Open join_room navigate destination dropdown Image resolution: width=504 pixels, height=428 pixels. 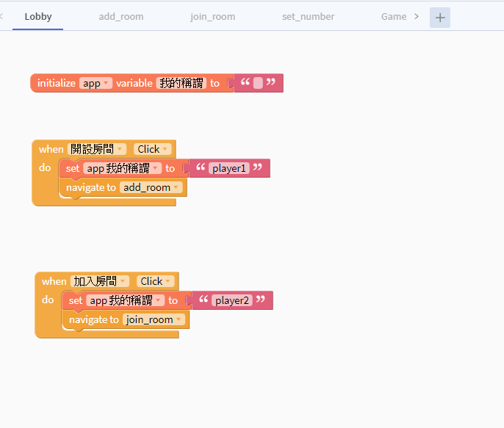point(154,320)
